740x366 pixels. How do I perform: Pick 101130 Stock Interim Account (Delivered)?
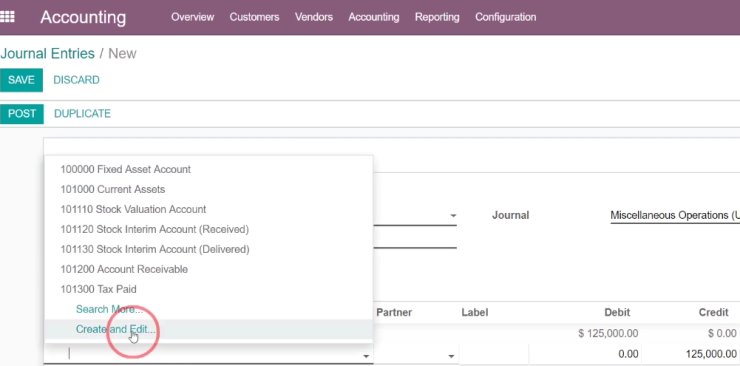[x=208, y=249]
